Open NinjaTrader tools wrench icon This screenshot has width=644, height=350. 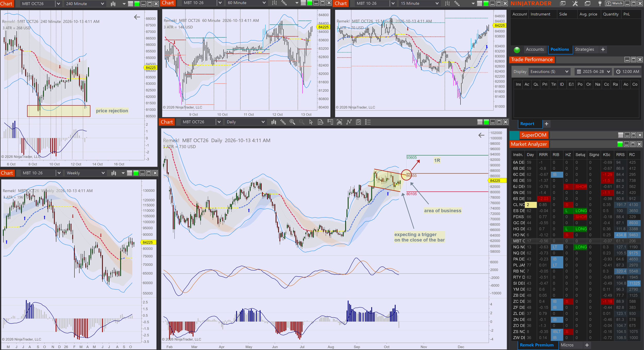pyautogui.click(x=575, y=3)
